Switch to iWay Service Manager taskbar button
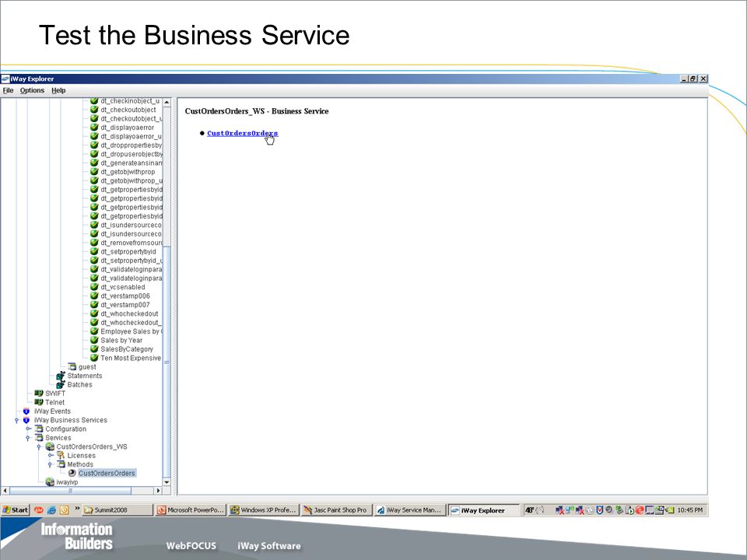The image size is (747, 560). click(x=410, y=510)
